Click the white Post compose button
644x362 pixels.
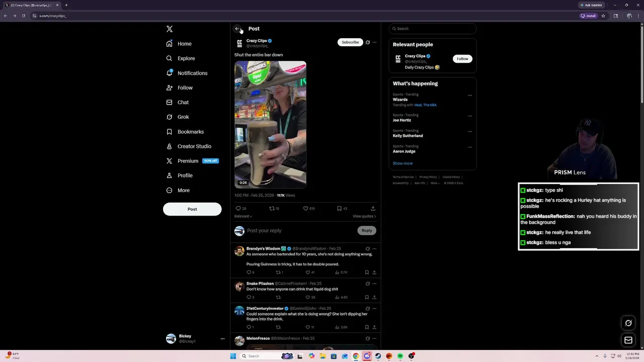click(192, 209)
